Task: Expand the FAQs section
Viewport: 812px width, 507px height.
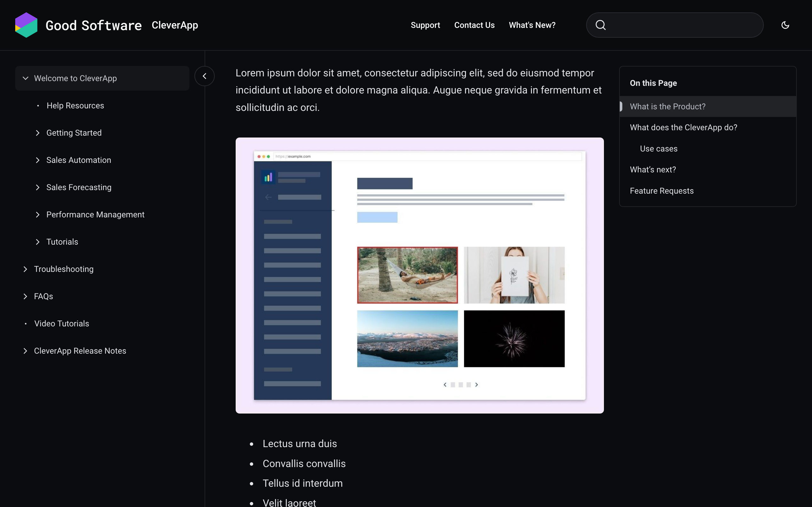Action: point(25,296)
